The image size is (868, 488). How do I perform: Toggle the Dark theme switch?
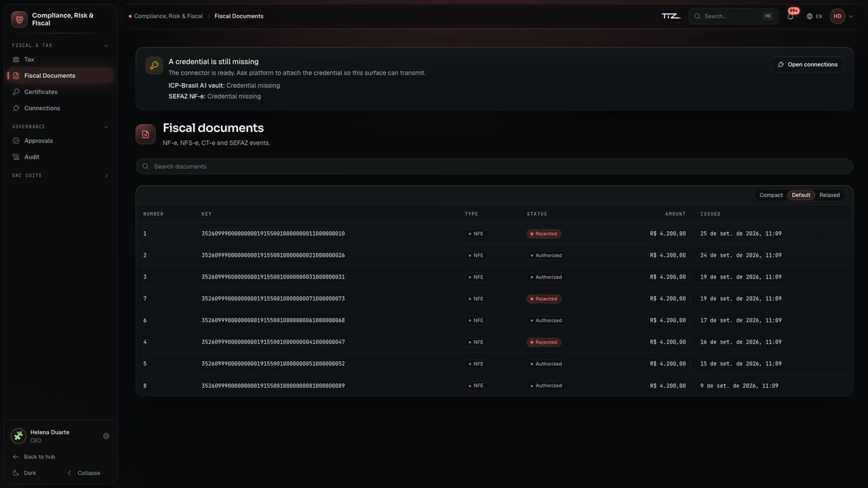click(24, 473)
